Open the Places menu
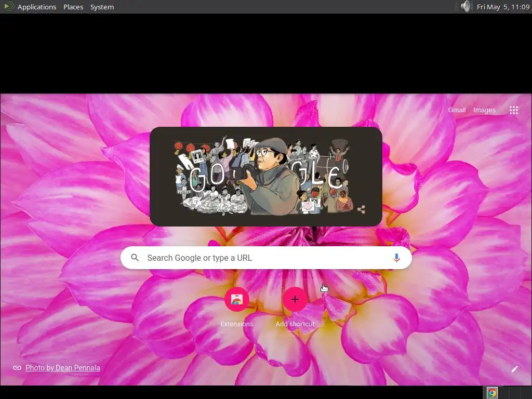This screenshot has height=399, width=532. (73, 7)
